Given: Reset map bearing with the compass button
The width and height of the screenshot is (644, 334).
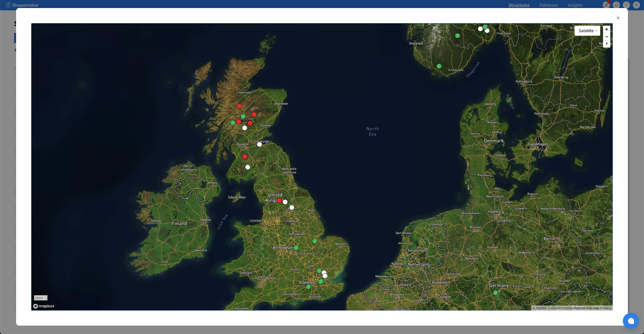Looking at the screenshot, I should tap(606, 44).
